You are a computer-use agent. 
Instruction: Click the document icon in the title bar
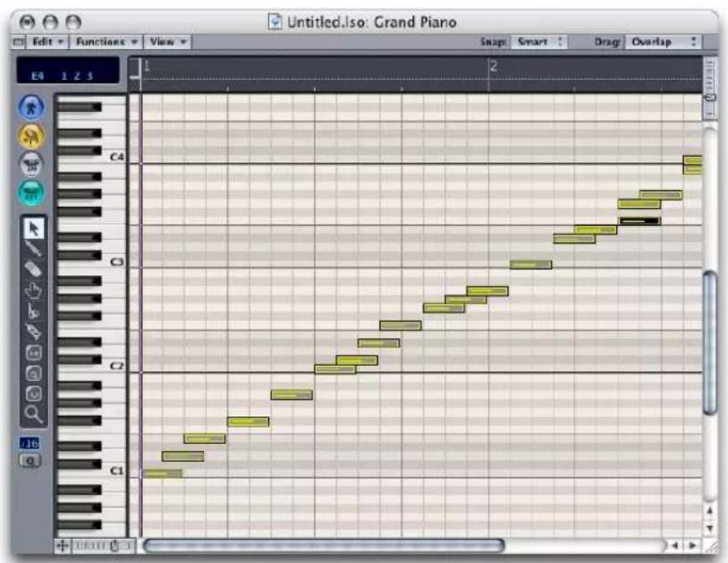click(275, 22)
